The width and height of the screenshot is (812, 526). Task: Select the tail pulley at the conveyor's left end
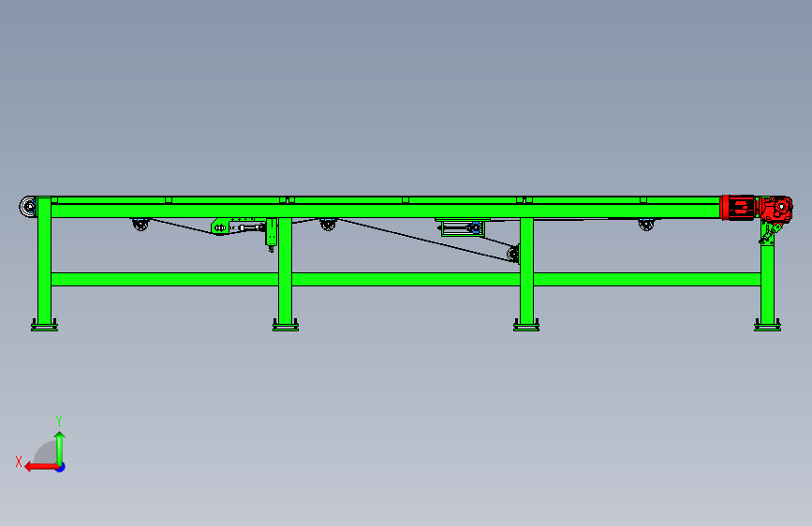coord(28,207)
